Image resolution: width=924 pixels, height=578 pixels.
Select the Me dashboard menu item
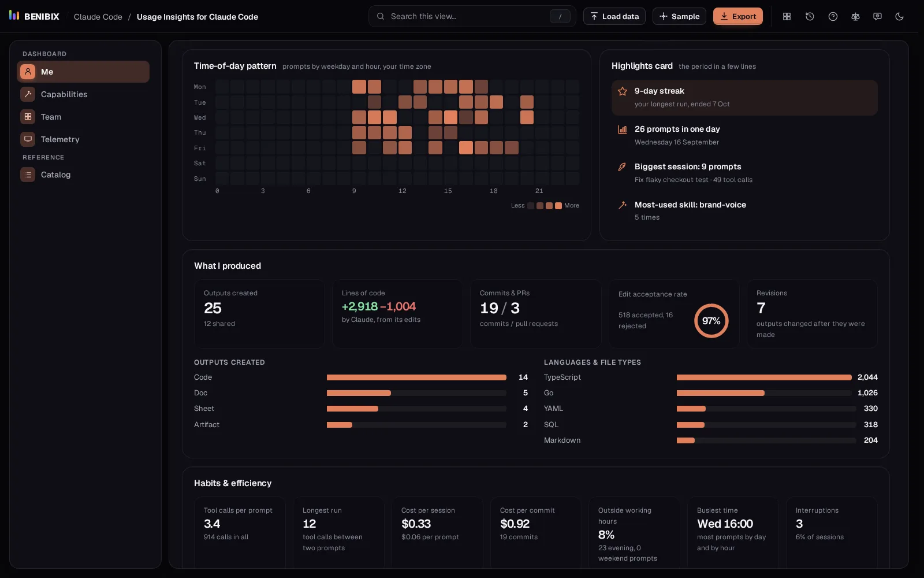tap(83, 72)
